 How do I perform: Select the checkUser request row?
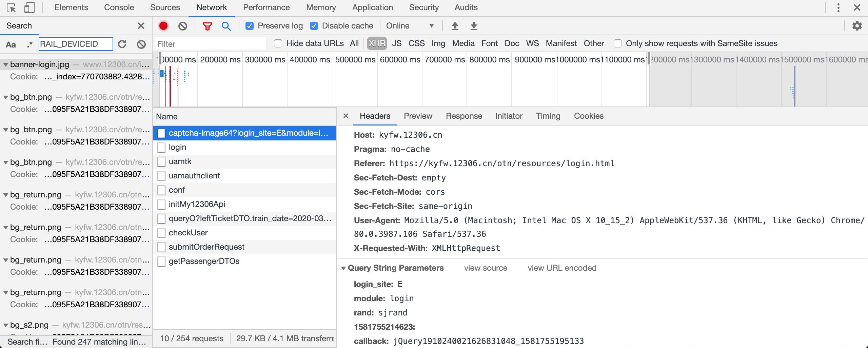pos(189,233)
